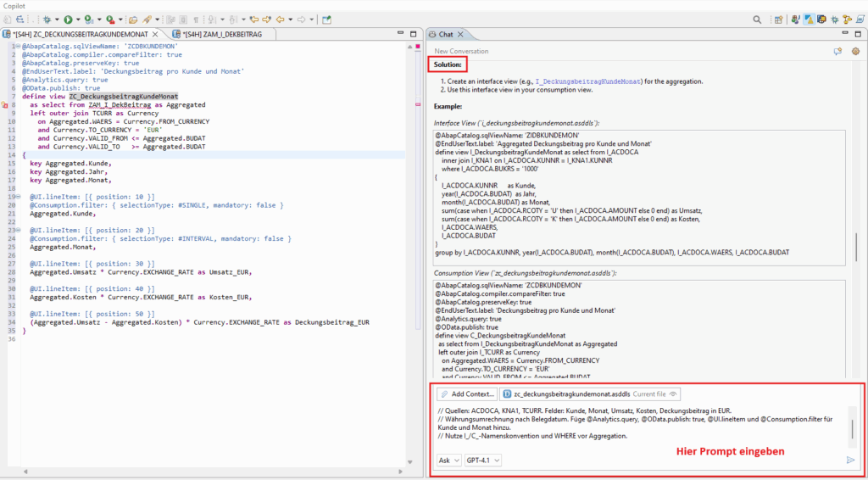The image size is (868, 480).
Task: Open the GPT-4.1 model dropdown
Action: pos(482,460)
